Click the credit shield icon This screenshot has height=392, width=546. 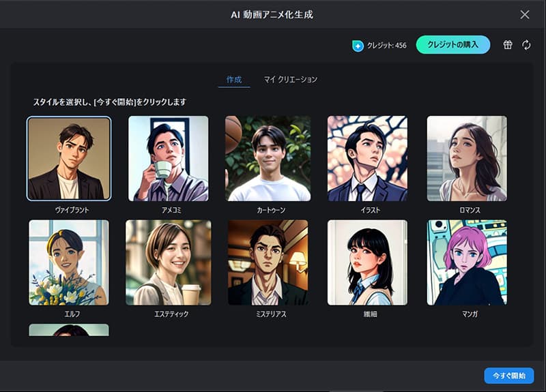358,46
